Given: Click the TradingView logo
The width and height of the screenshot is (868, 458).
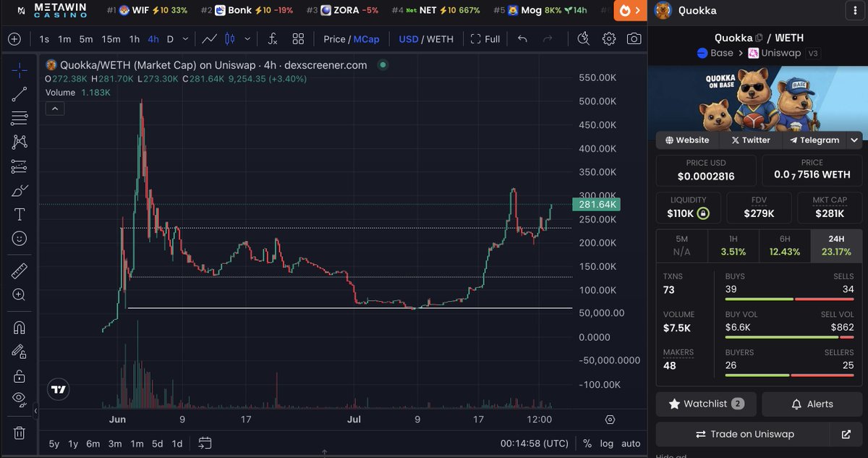Looking at the screenshot, I should (59, 389).
